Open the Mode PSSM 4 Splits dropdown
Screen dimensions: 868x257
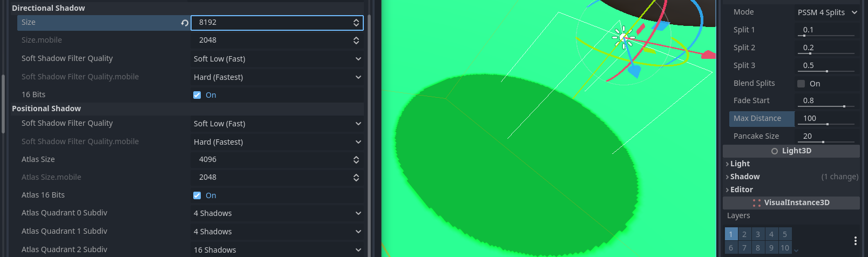click(x=827, y=12)
